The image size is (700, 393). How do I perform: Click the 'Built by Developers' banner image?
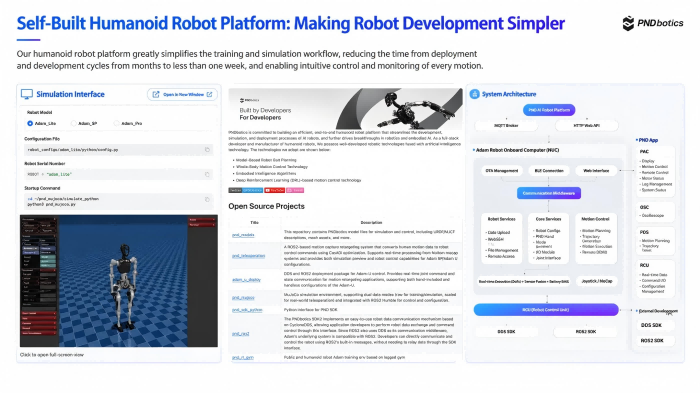click(x=346, y=109)
